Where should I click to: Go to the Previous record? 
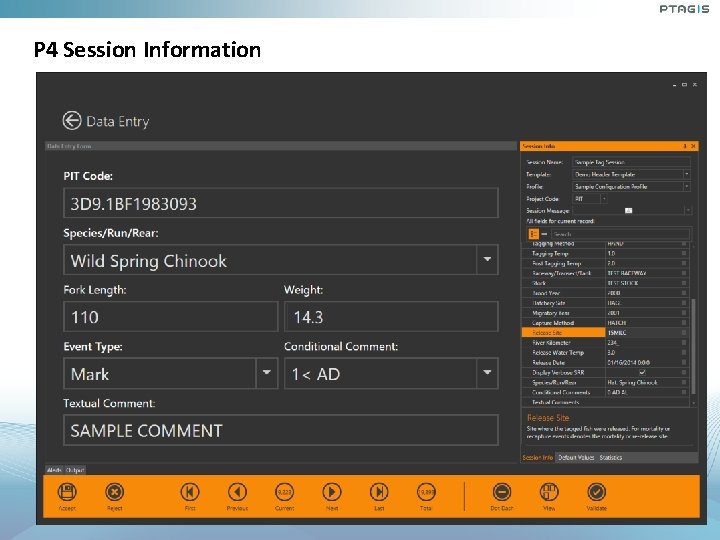pyautogui.click(x=237, y=492)
